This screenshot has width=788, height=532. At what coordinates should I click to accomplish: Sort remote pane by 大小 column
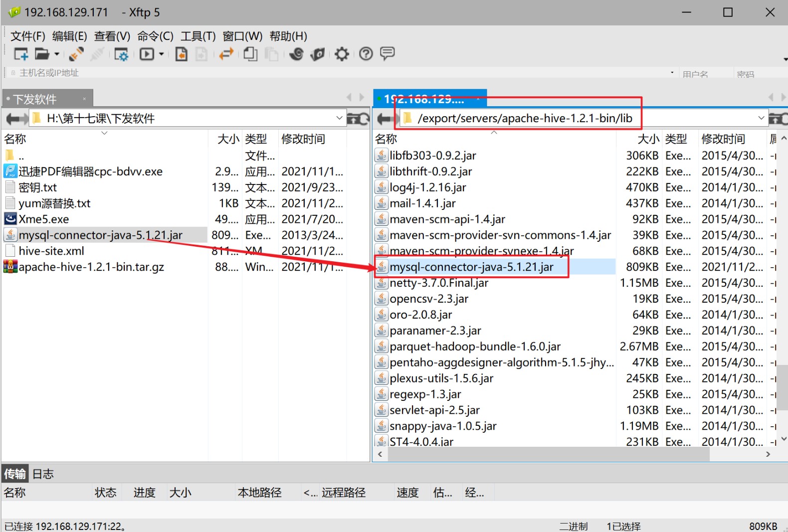(639, 139)
